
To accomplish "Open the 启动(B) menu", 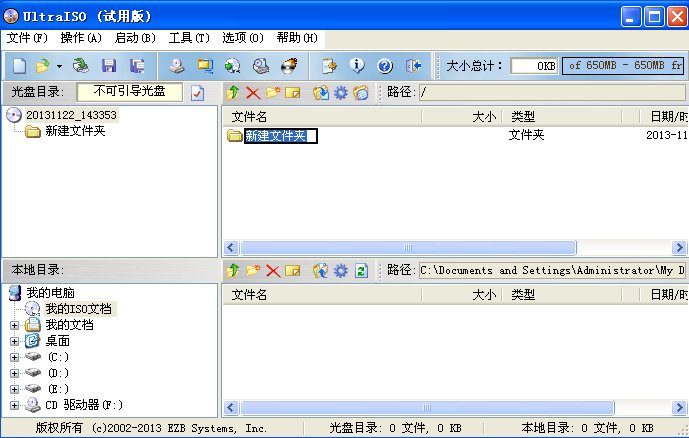I will pyautogui.click(x=135, y=38).
